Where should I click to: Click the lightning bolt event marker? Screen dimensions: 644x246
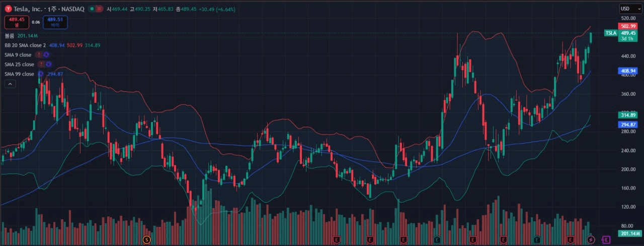point(591,239)
